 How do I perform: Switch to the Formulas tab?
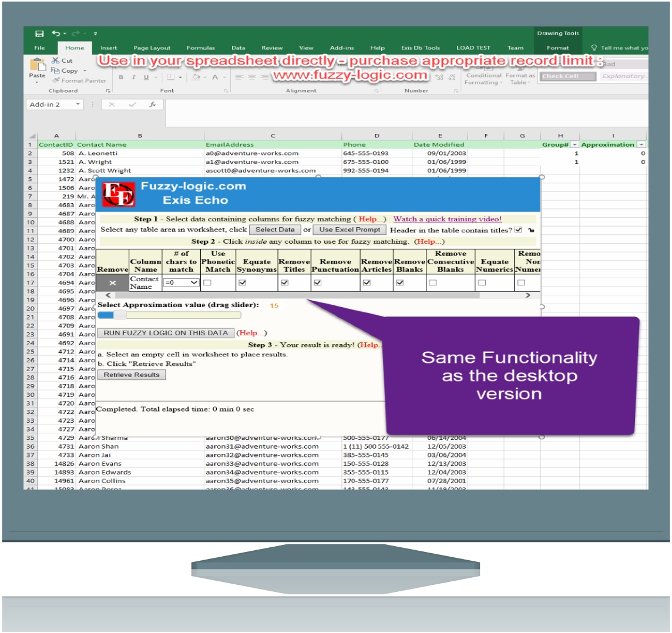point(200,48)
